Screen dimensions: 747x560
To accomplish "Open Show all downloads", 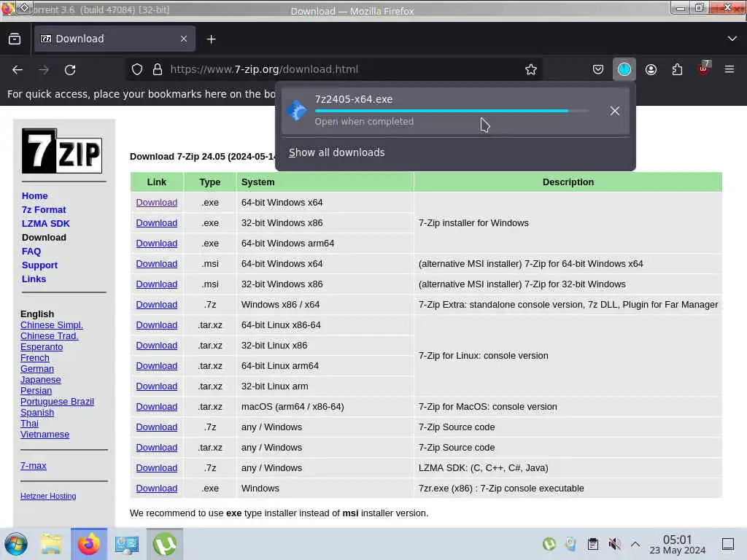I will coord(336,152).
